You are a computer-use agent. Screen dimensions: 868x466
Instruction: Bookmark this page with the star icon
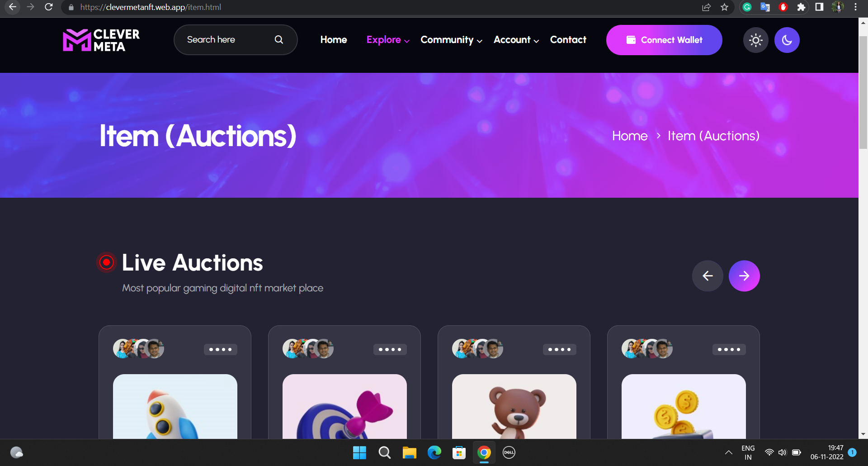(x=724, y=7)
